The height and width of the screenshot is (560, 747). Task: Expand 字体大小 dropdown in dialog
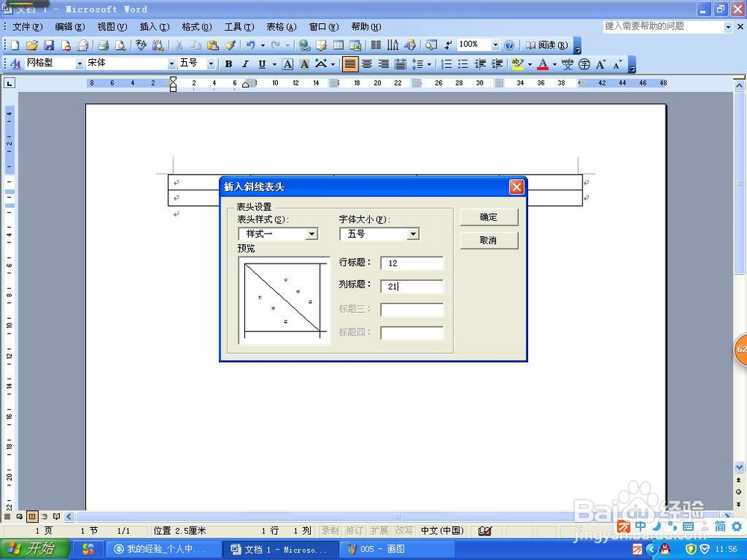[413, 234]
